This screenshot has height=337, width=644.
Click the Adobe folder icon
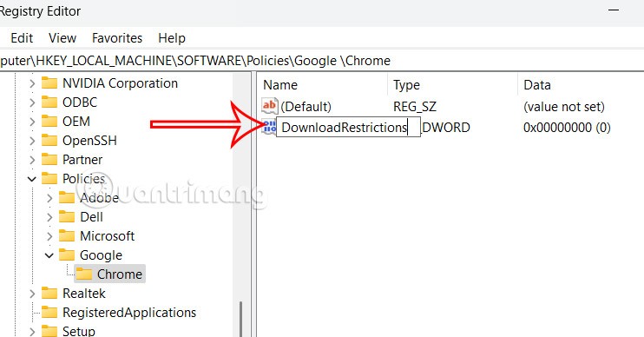[67, 198]
